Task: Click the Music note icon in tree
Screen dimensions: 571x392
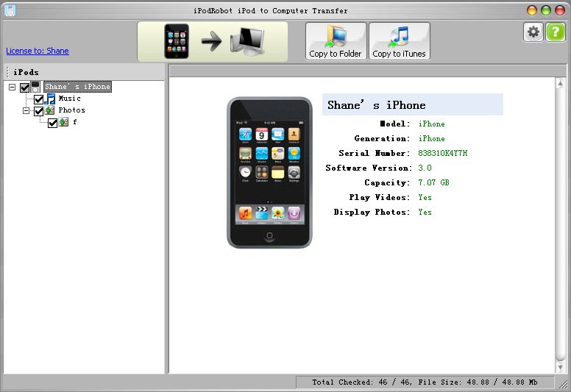Action: click(x=49, y=99)
